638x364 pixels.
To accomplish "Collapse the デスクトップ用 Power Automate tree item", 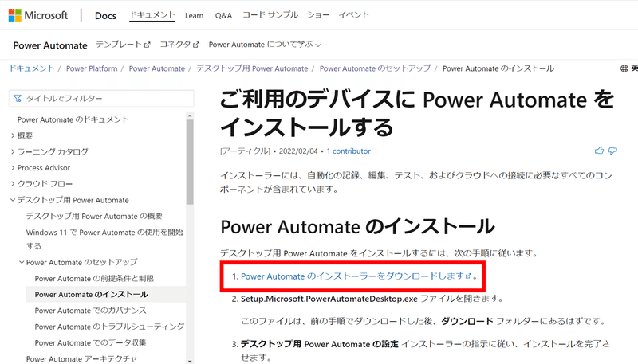I will (x=69, y=200).
